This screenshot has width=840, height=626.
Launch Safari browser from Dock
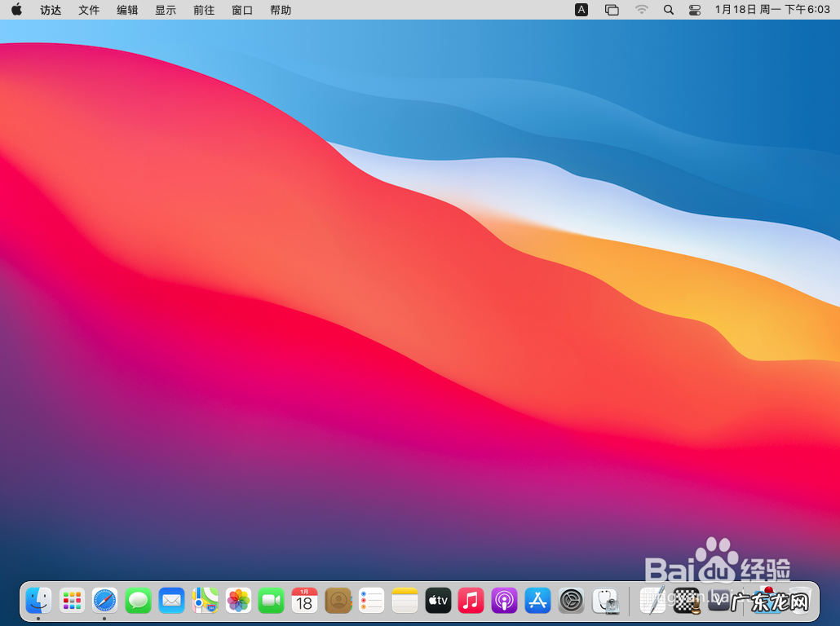click(104, 602)
